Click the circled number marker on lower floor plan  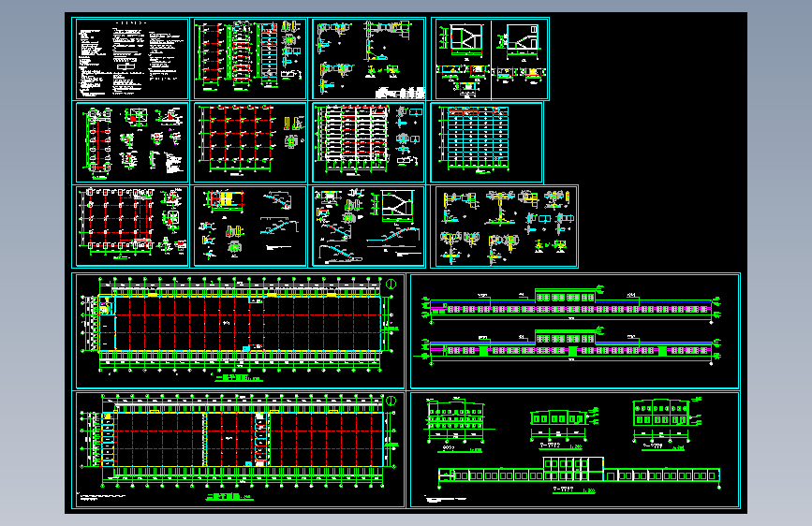(x=391, y=401)
